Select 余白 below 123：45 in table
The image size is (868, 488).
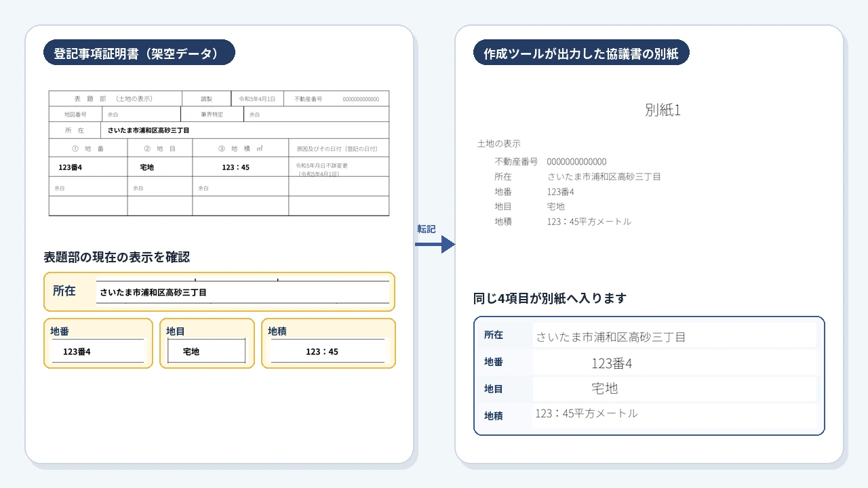tap(203, 188)
